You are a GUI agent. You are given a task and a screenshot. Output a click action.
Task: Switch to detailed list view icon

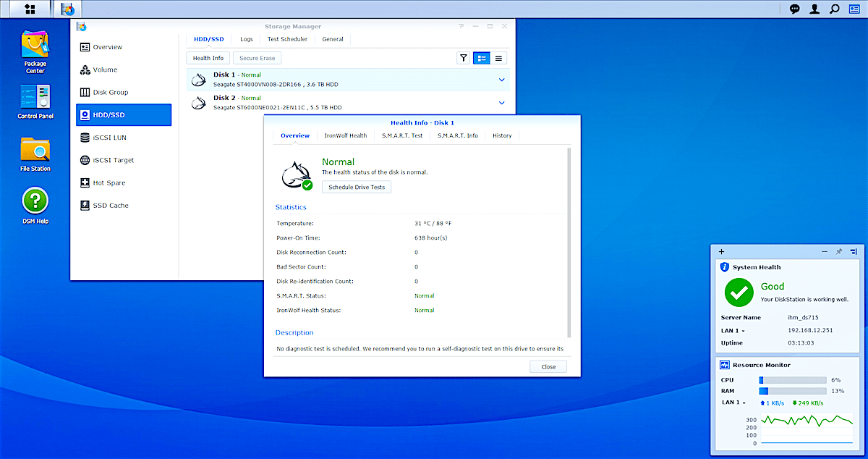[482, 58]
